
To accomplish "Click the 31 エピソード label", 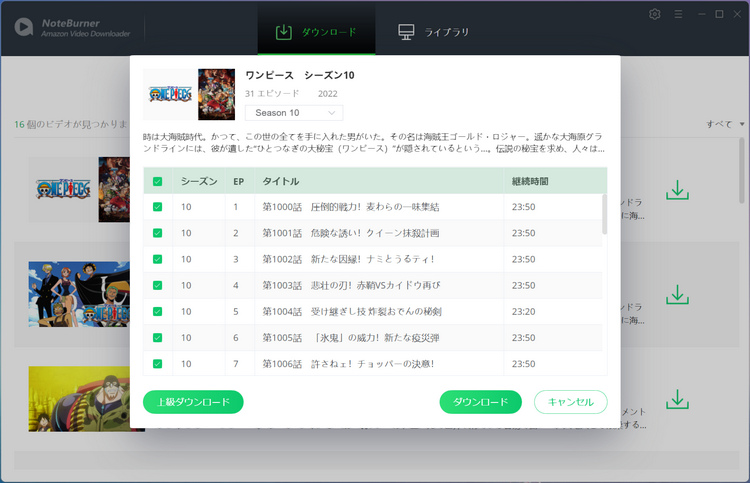I will 272,93.
